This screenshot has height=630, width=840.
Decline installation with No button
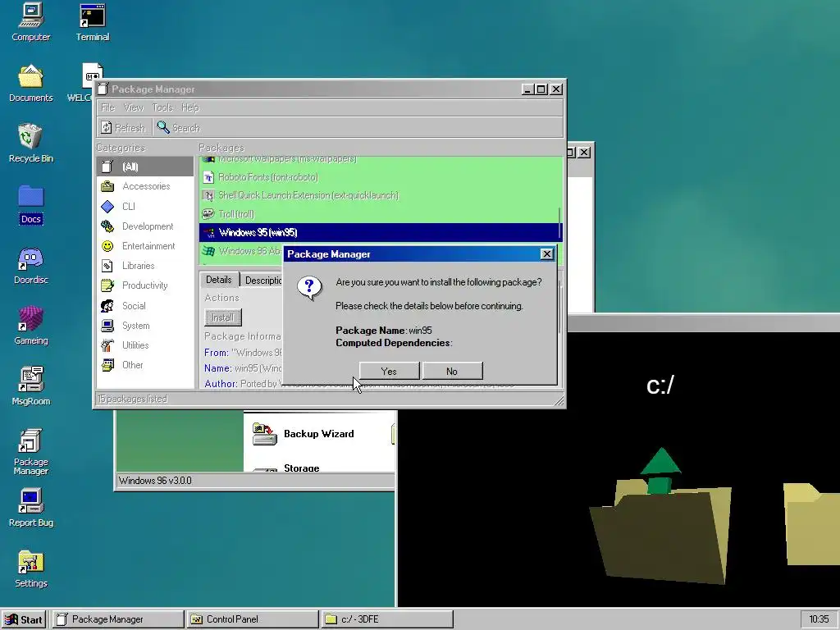tap(452, 372)
